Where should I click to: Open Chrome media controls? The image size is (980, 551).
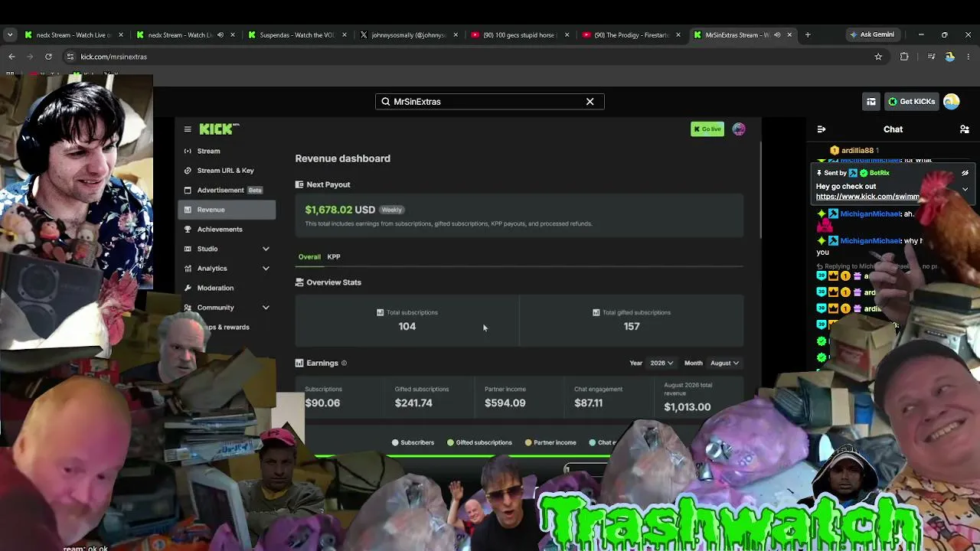931,57
